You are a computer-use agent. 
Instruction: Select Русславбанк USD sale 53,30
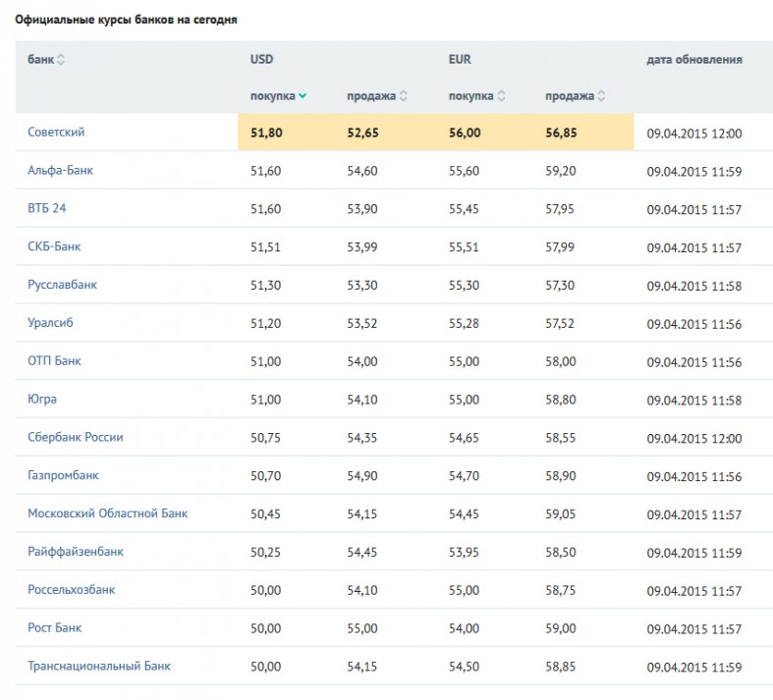pos(362,286)
